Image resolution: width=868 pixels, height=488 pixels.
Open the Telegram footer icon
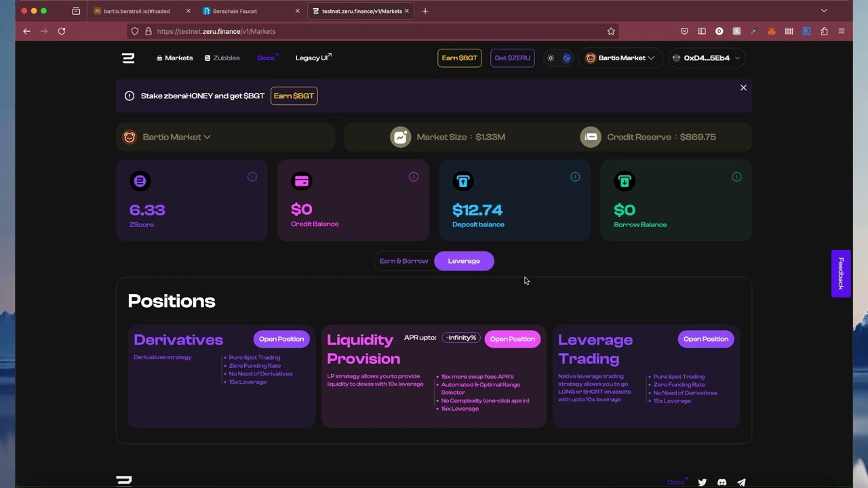[x=741, y=483]
